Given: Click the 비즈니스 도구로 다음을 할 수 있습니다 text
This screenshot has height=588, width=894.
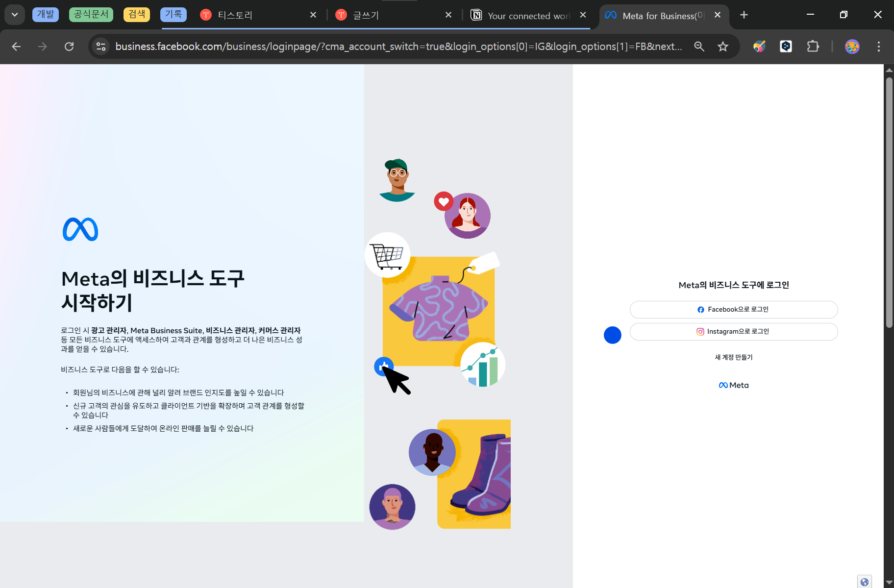Looking at the screenshot, I should click(x=120, y=369).
